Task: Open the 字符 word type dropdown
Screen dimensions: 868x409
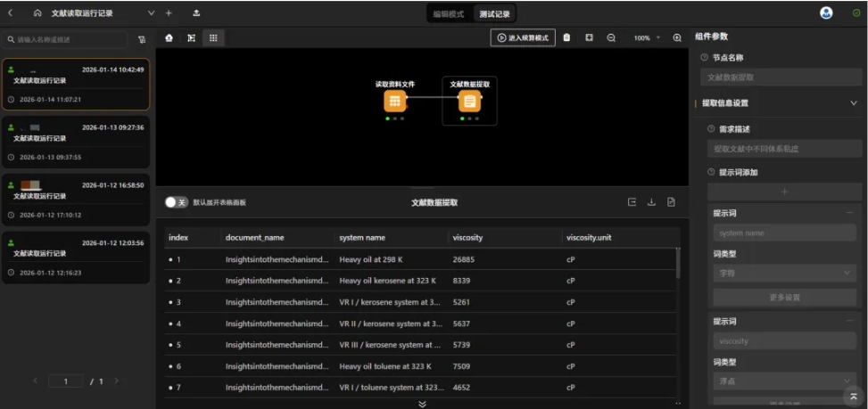Action: 785,274
